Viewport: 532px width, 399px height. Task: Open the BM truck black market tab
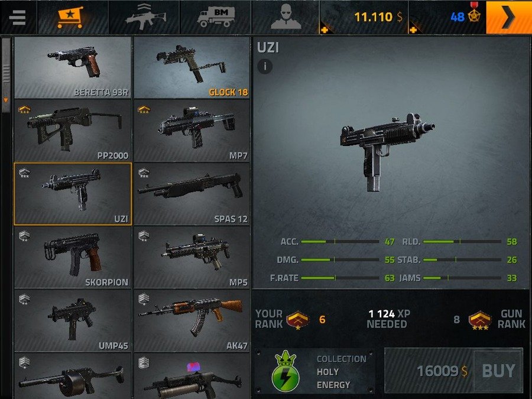216,17
